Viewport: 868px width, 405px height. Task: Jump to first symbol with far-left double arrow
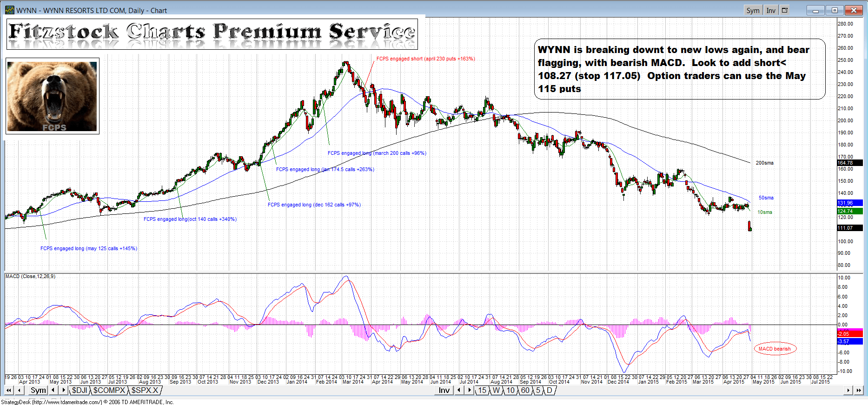pyautogui.click(x=9, y=391)
